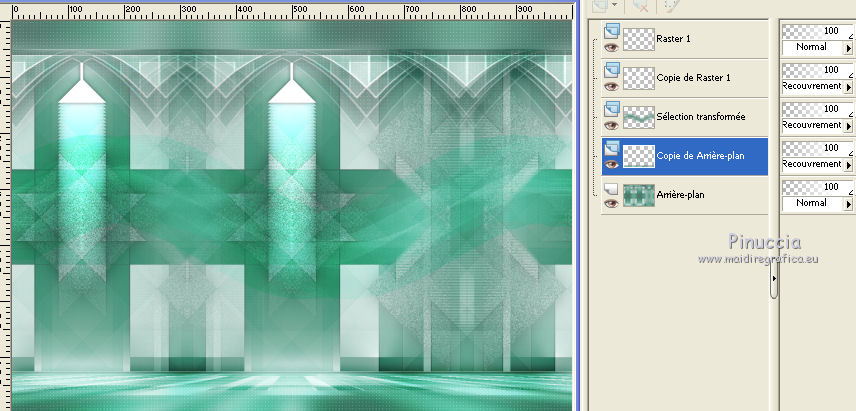Click the delete layer icon with red X
The height and width of the screenshot is (411, 856).
640,5
